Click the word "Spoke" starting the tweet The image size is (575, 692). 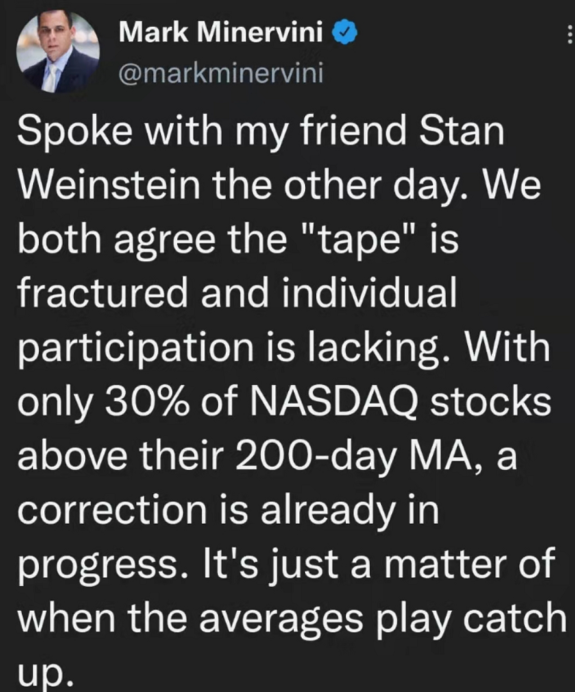point(75,132)
